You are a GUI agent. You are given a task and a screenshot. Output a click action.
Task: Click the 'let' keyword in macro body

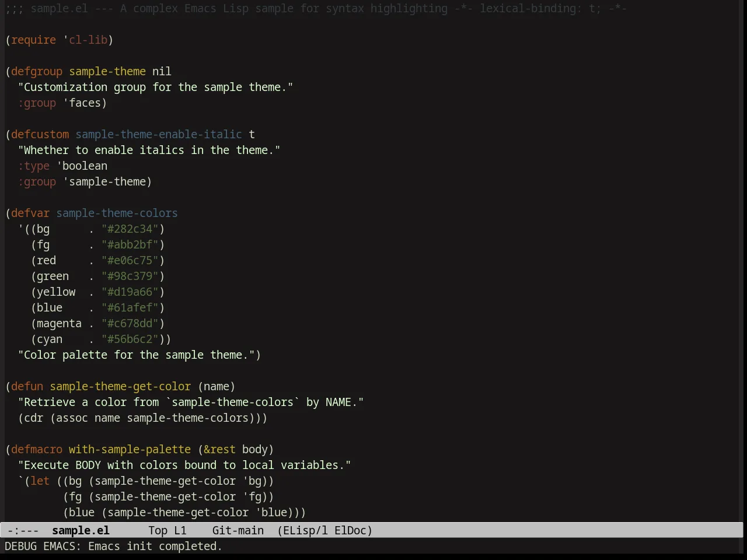coord(40,481)
